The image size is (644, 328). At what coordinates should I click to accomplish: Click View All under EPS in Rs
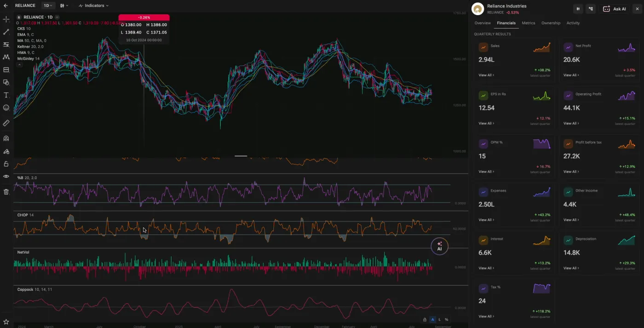tap(486, 124)
